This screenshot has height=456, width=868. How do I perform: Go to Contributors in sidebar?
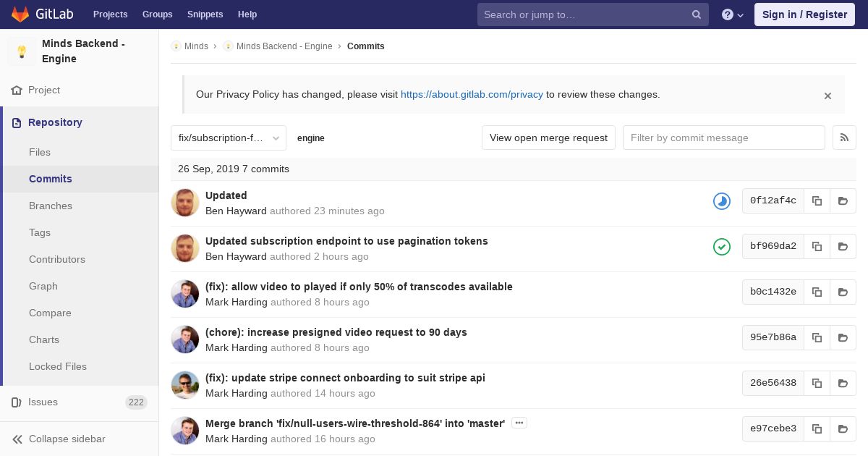tap(57, 259)
